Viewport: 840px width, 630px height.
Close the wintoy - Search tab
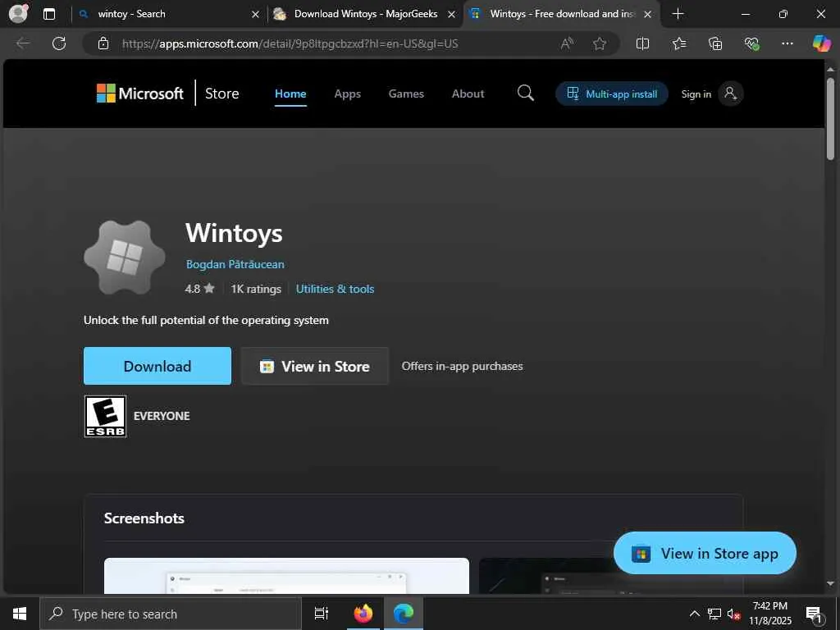tap(256, 15)
